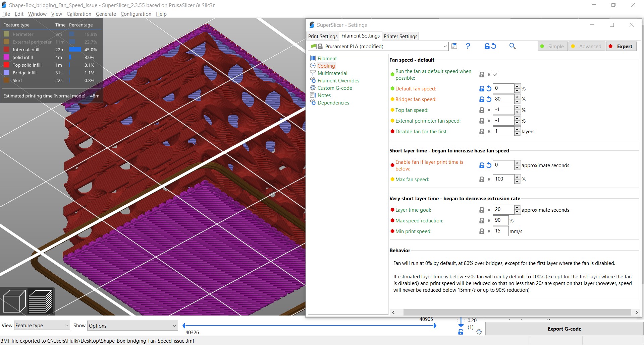
Task: Click the lock icon for Max fan speed
Action: pos(482,180)
